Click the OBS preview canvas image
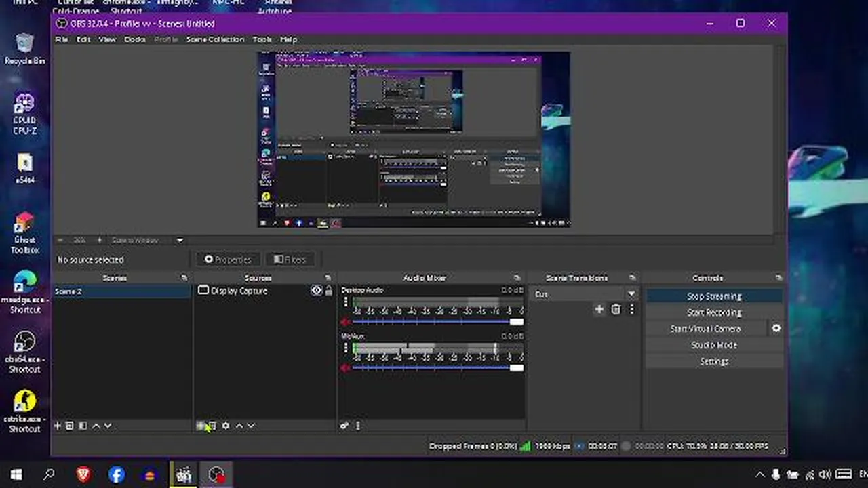 click(x=414, y=140)
